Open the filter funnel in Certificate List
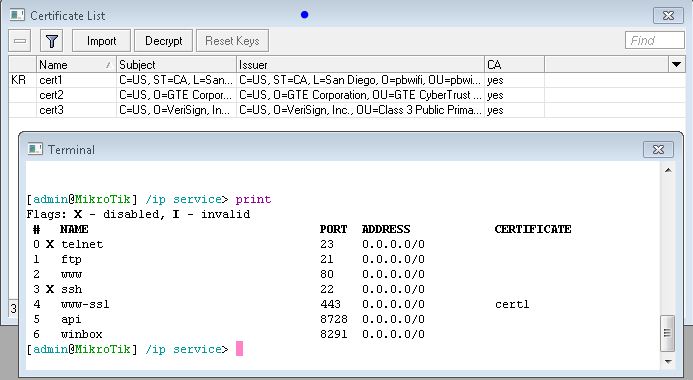This screenshot has width=693, height=380. coord(52,41)
